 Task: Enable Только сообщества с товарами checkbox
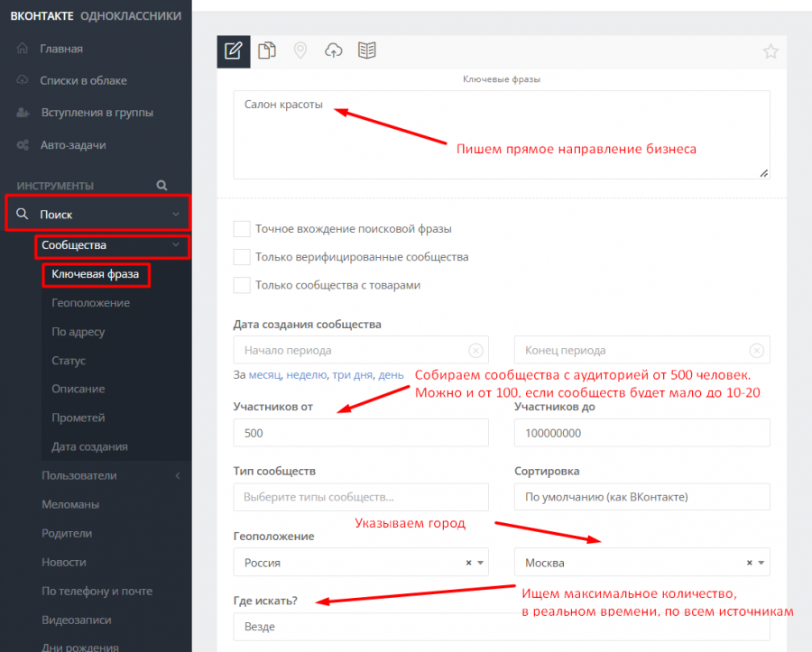coord(242,285)
